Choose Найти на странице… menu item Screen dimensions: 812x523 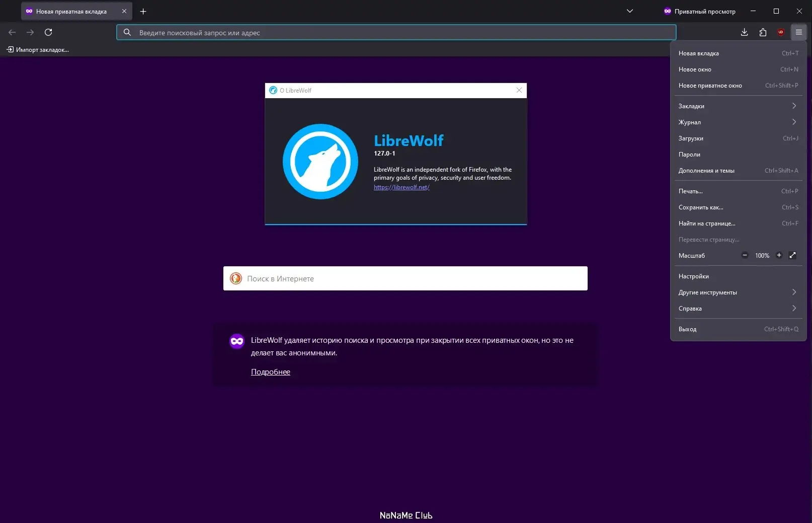pyautogui.click(x=739, y=223)
